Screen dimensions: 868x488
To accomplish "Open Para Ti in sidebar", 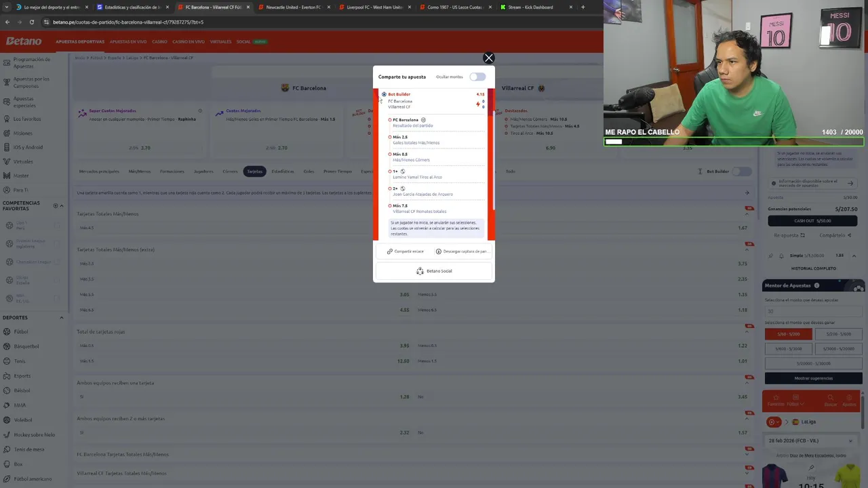I will click(x=21, y=190).
